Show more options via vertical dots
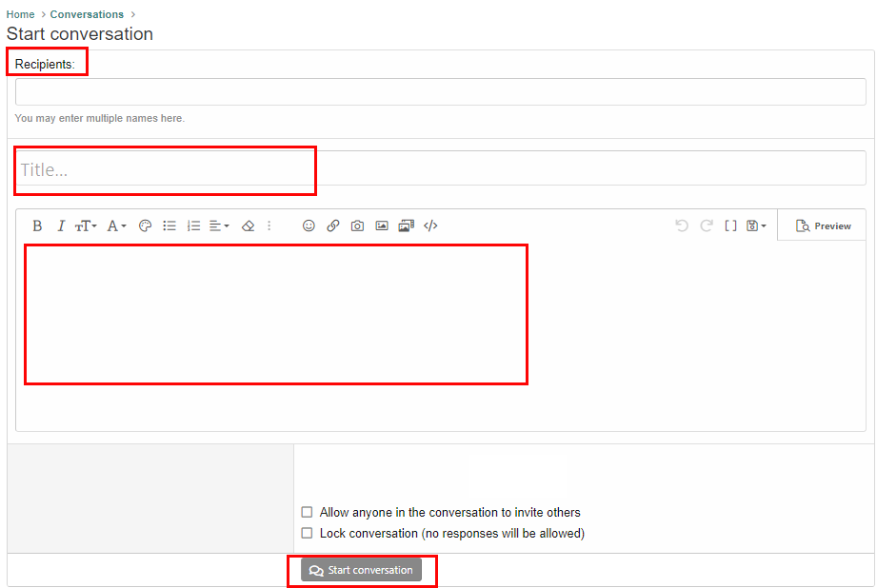Image resolution: width=877 pixels, height=588 pixels. click(269, 225)
